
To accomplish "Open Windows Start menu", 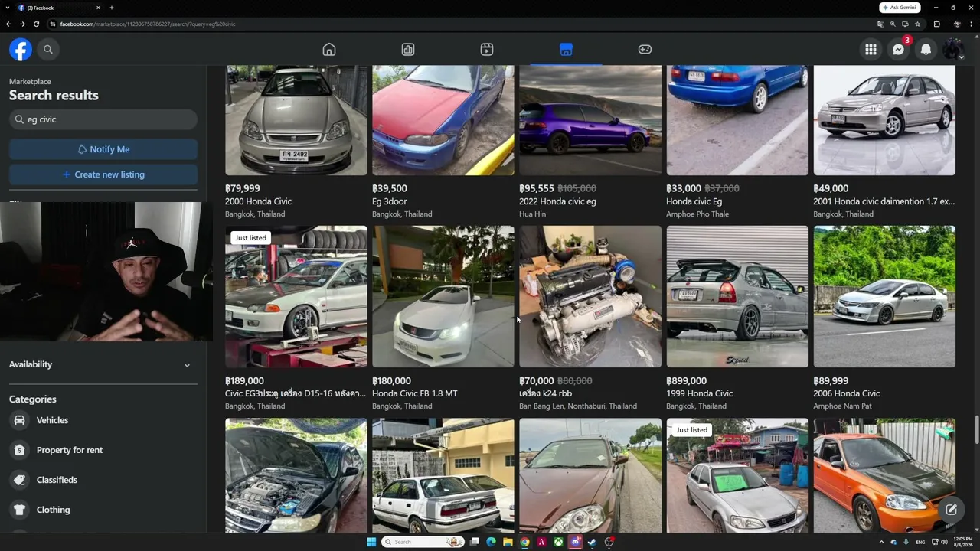I will [371, 542].
